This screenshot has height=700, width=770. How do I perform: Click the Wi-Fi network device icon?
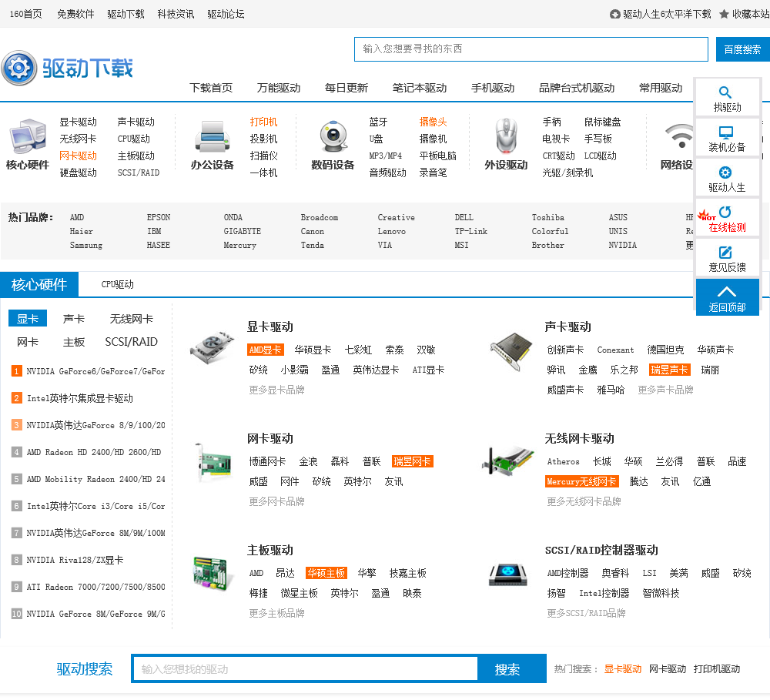(x=679, y=136)
